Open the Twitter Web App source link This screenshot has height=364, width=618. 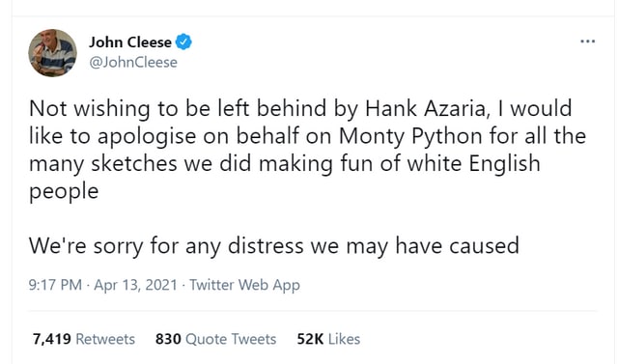tap(244, 285)
